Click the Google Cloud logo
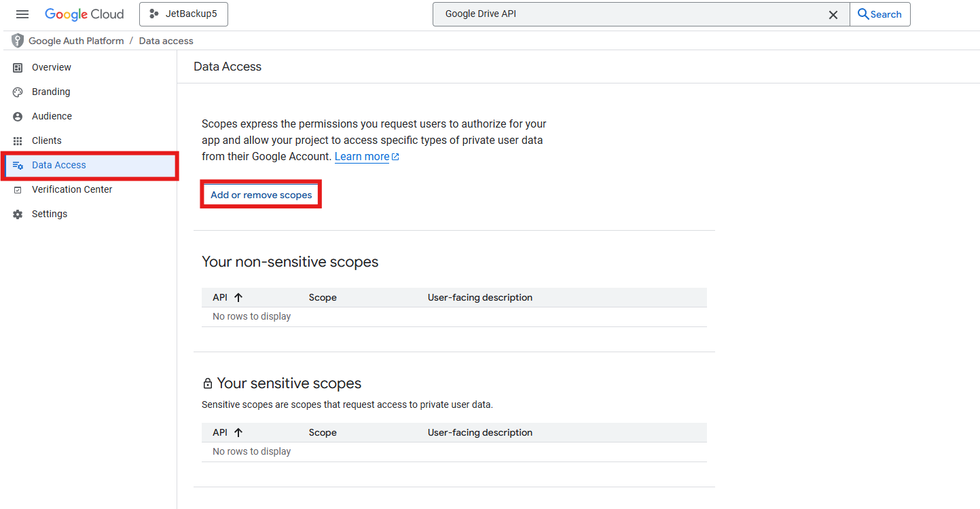The height and width of the screenshot is (509, 980). (x=84, y=14)
